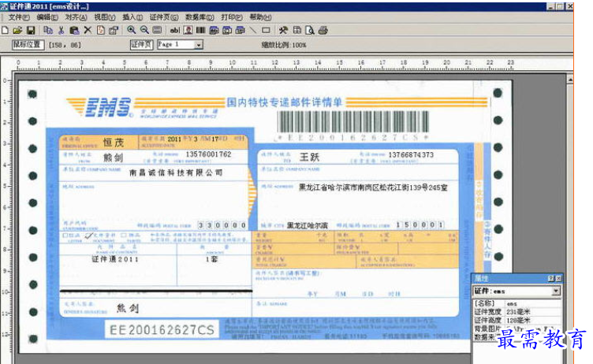The width and height of the screenshot is (593, 364).
Task: Click the gray fit-to-size icon after zoom out
Action: tap(157, 30)
